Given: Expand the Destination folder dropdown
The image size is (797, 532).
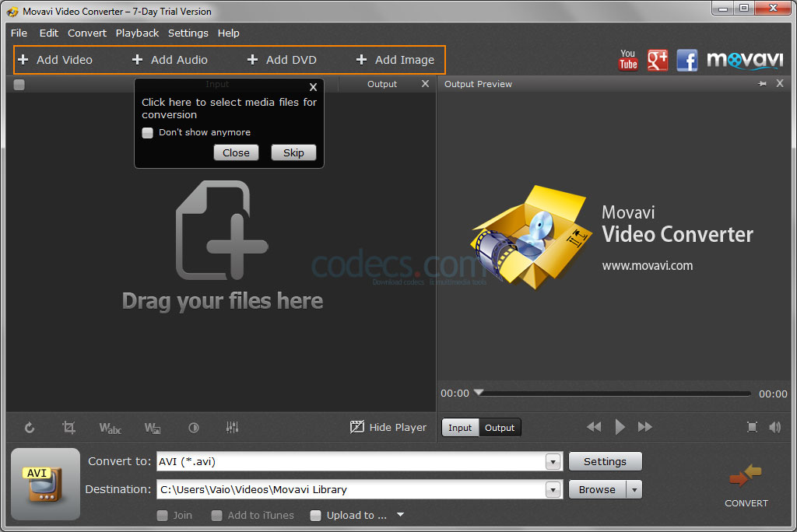Looking at the screenshot, I should [553, 489].
